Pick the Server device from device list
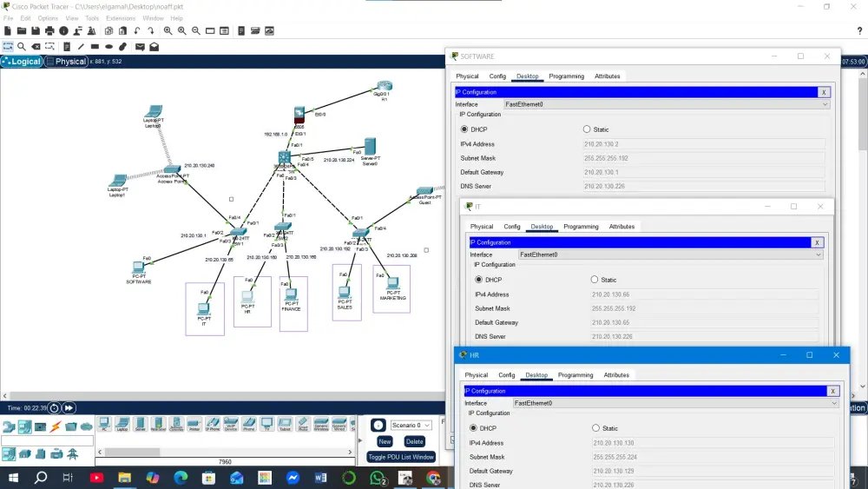 pos(140,424)
